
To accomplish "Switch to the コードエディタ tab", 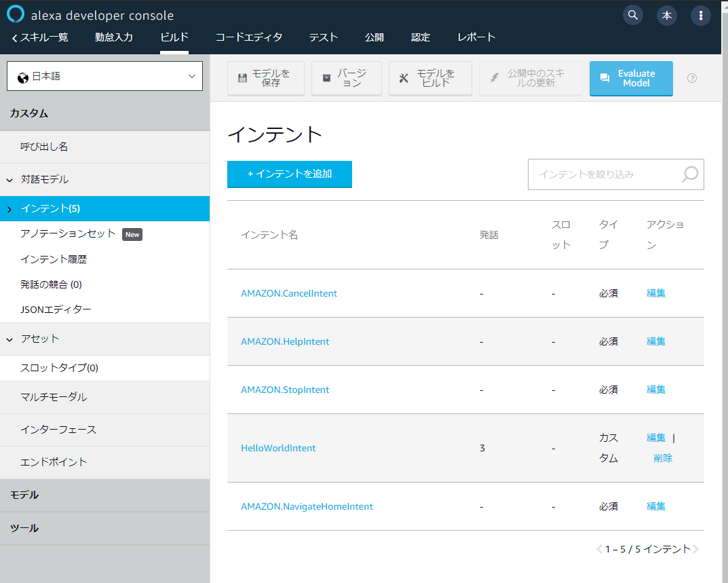I will (x=249, y=37).
